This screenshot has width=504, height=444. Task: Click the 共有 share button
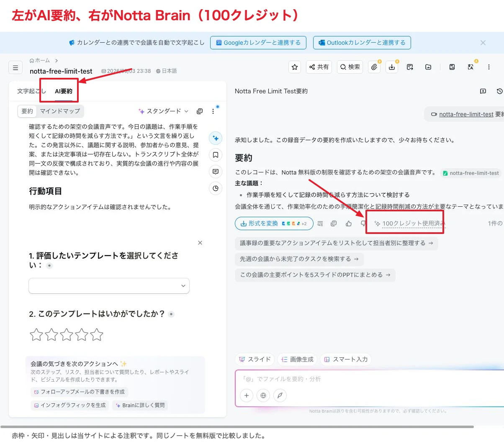pyautogui.click(x=319, y=67)
